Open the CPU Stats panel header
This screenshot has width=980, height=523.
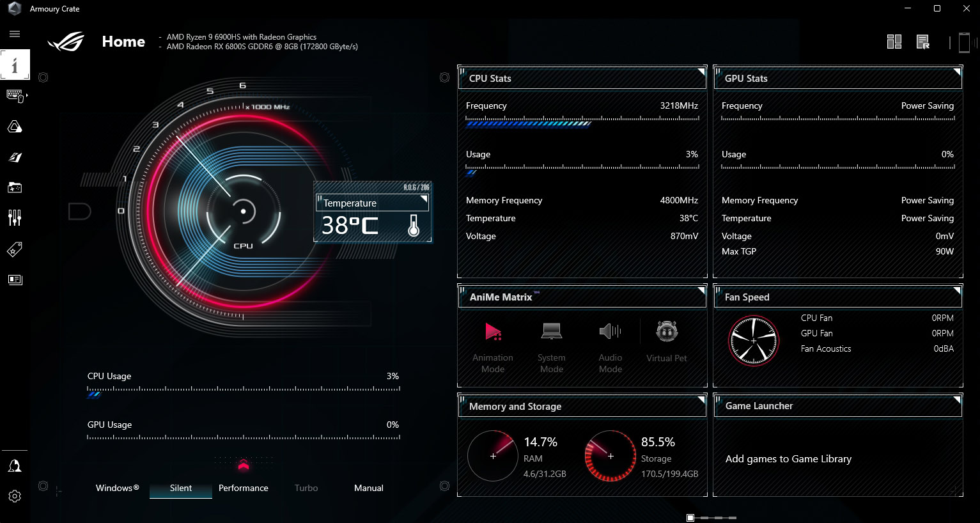tap(582, 78)
